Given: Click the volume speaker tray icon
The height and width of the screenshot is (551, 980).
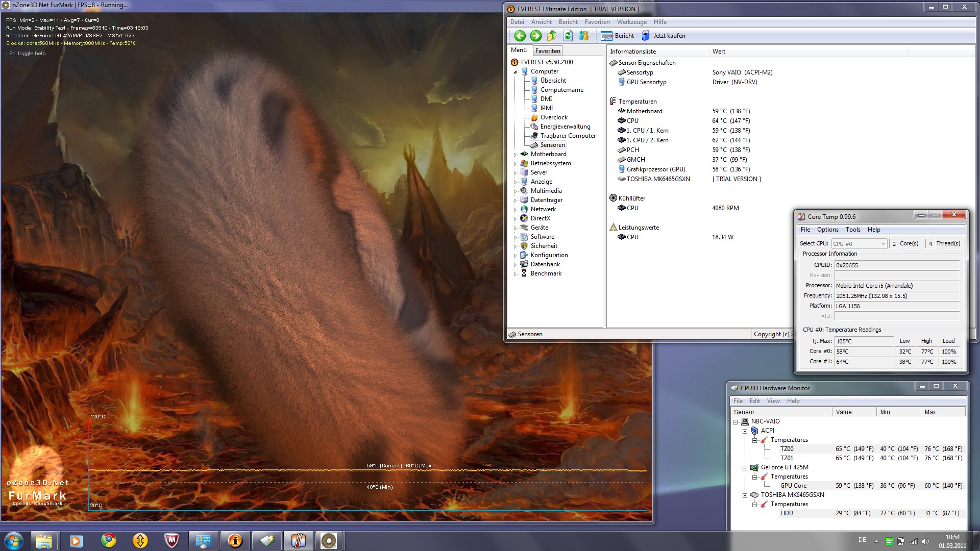Looking at the screenshot, I should [x=926, y=541].
